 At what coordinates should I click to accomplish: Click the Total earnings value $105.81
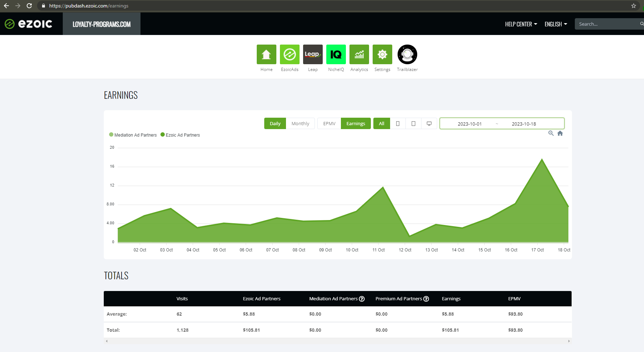click(450, 330)
